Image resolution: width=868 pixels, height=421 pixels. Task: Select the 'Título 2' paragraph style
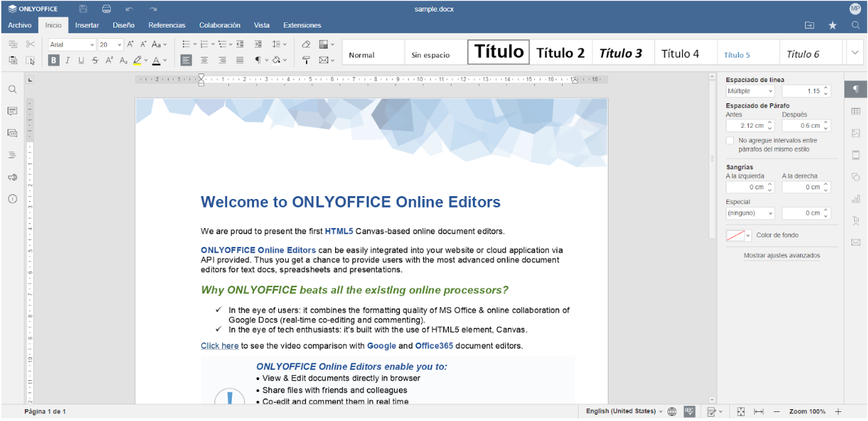[560, 52]
